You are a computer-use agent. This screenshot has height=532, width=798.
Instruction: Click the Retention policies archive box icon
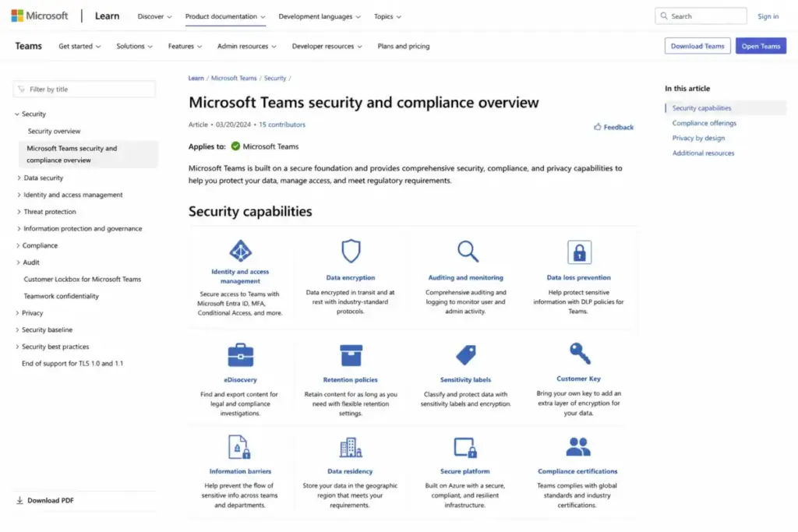coord(351,355)
